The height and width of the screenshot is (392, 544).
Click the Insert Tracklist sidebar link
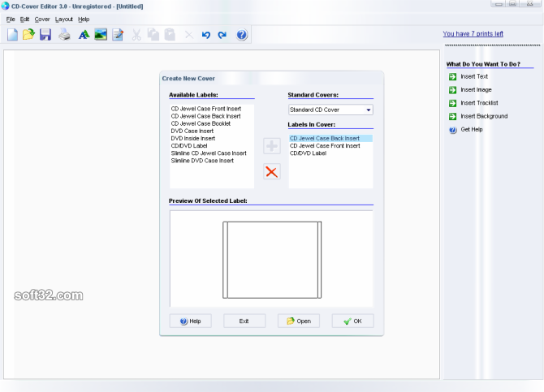coord(479,103)
